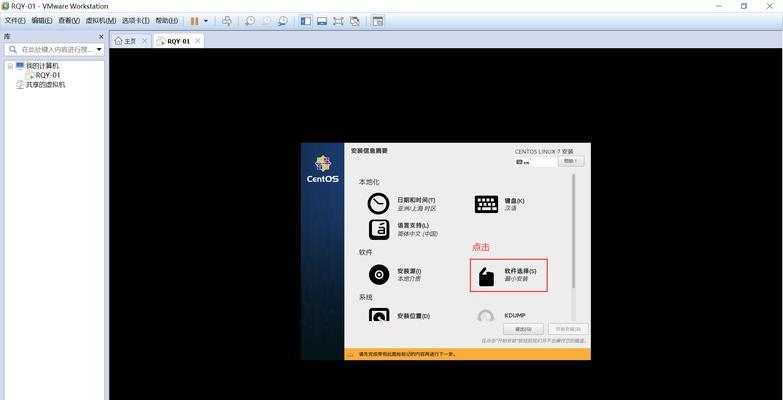
Task: Click the 日期和时间(T) label
Action: (x=416, y=200)
